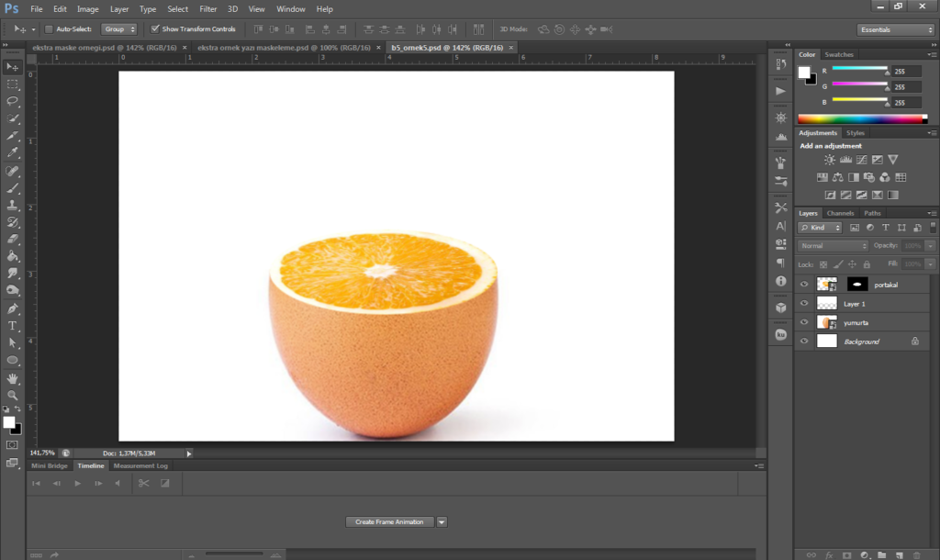Viewport: 940px width, 560px height.
Task: Click the Create Frame Animation button
Action: [x=389, y=521]
